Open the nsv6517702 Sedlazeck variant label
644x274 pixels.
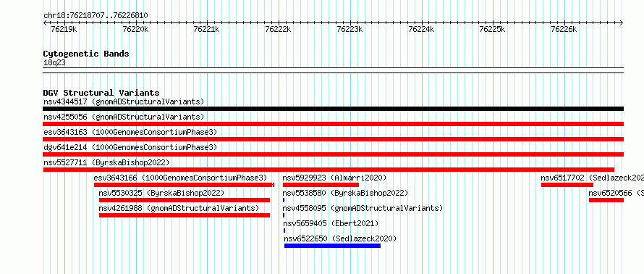point(592,178)
